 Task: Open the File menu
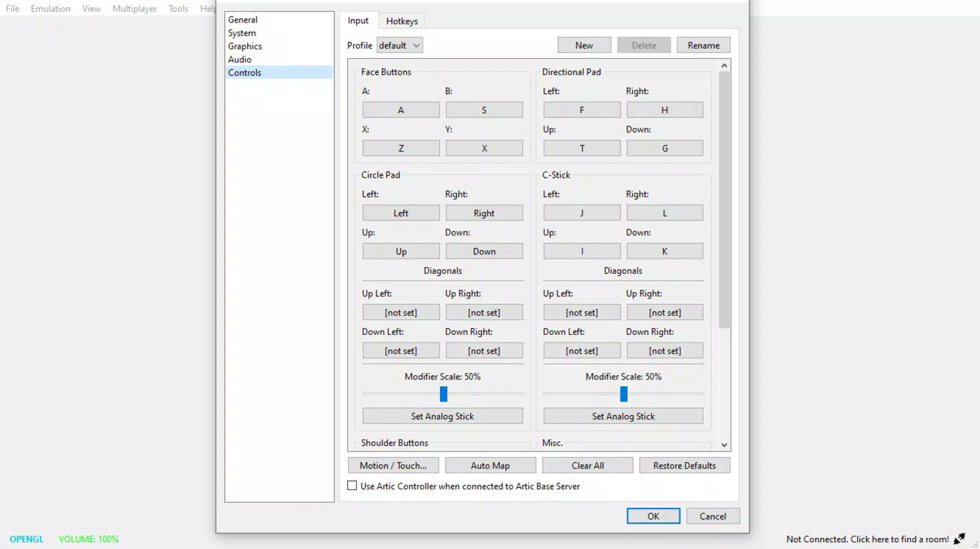click(x=12, y=8)
